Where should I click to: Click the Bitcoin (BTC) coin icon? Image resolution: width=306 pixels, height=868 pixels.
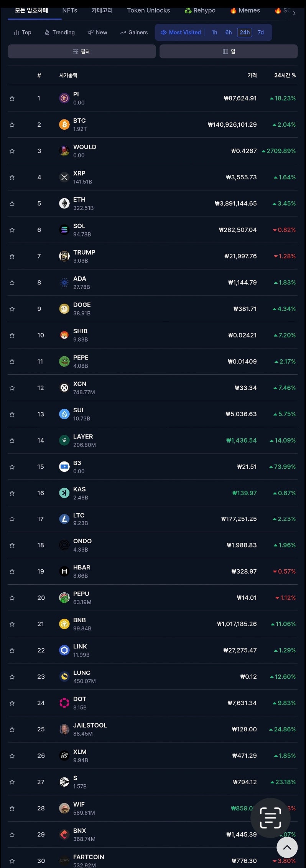(64, 125)
